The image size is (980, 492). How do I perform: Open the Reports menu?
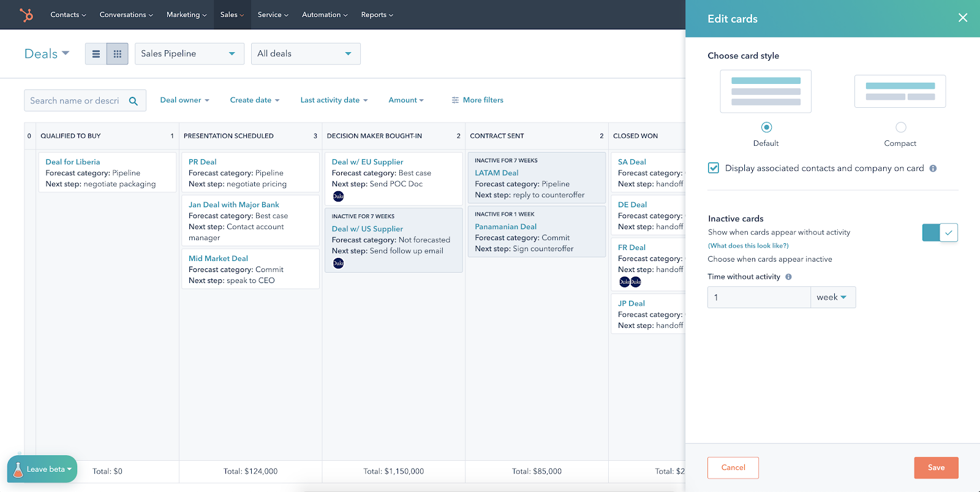[377, 15]
